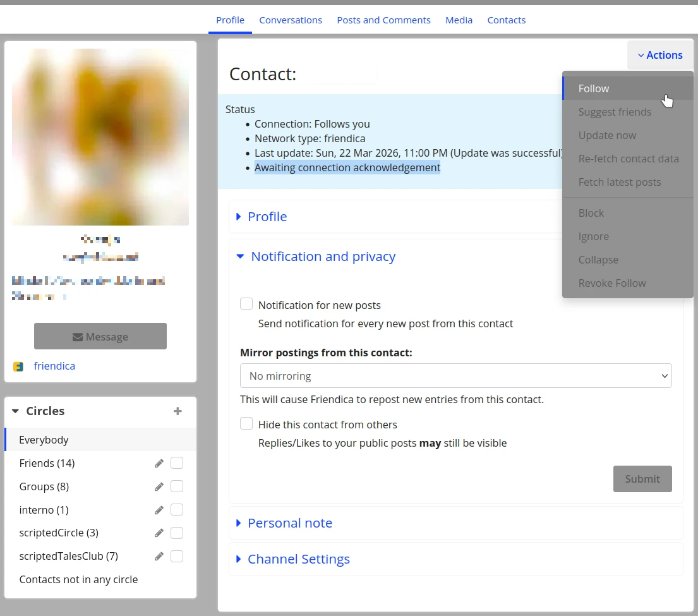Add a new circle with plus icon
This screenshot has height=616, width=698.
coord(178,411)
